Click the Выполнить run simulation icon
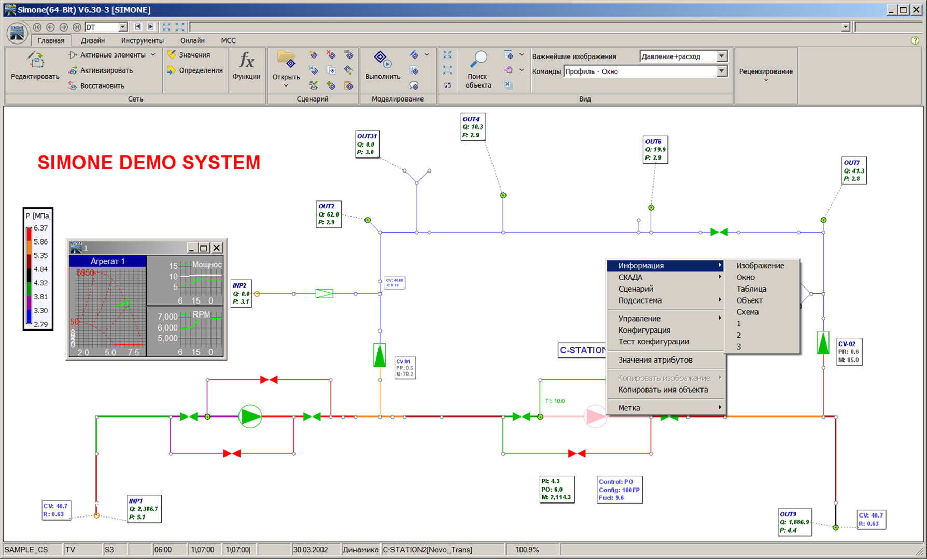 (x=383, y=60)
